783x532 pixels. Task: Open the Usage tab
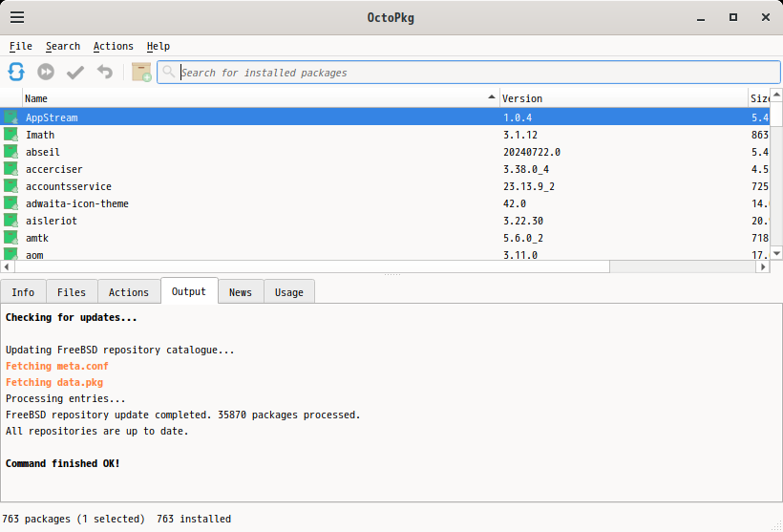pyautogui.click(x=288, y=292)
